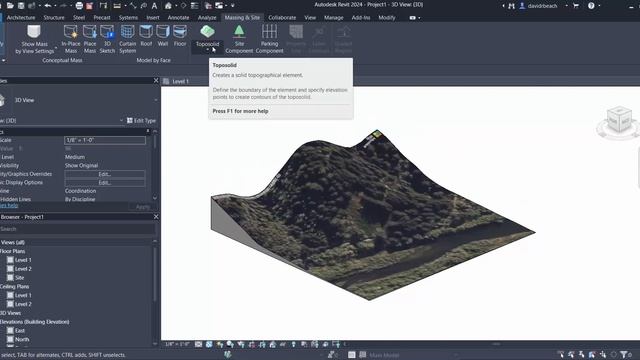
Task: Open the Site floor plan in the browser
Action: pos(19,278)
